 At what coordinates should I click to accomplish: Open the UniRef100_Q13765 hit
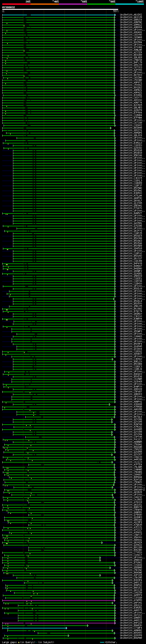[x=131, y=203]
